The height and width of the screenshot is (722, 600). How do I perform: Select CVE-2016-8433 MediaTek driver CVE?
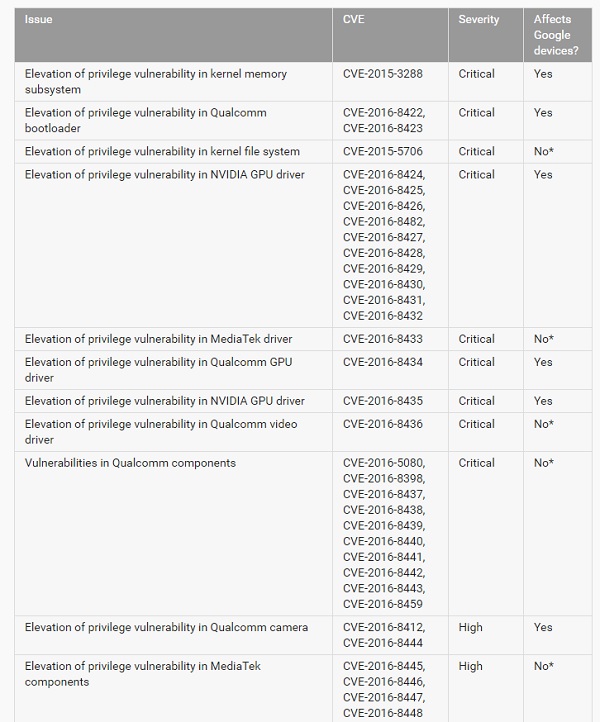pos(382,339)
